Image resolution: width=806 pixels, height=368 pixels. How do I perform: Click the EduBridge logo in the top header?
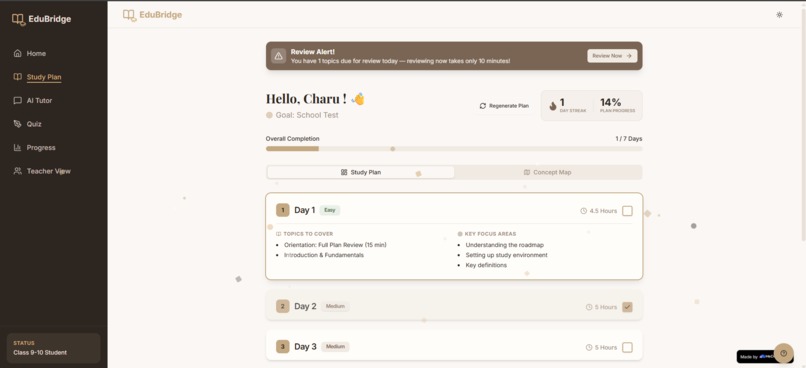pyautogui.click(x=152, y=15)
